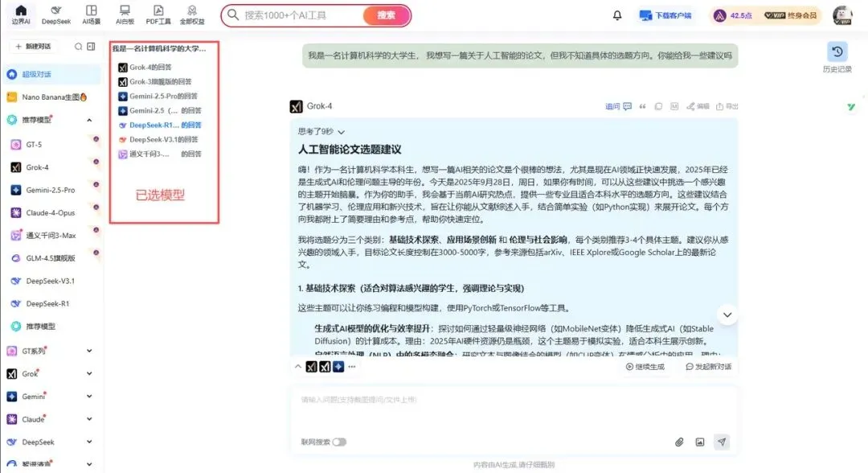Open the 全部权益 tab

192,14
